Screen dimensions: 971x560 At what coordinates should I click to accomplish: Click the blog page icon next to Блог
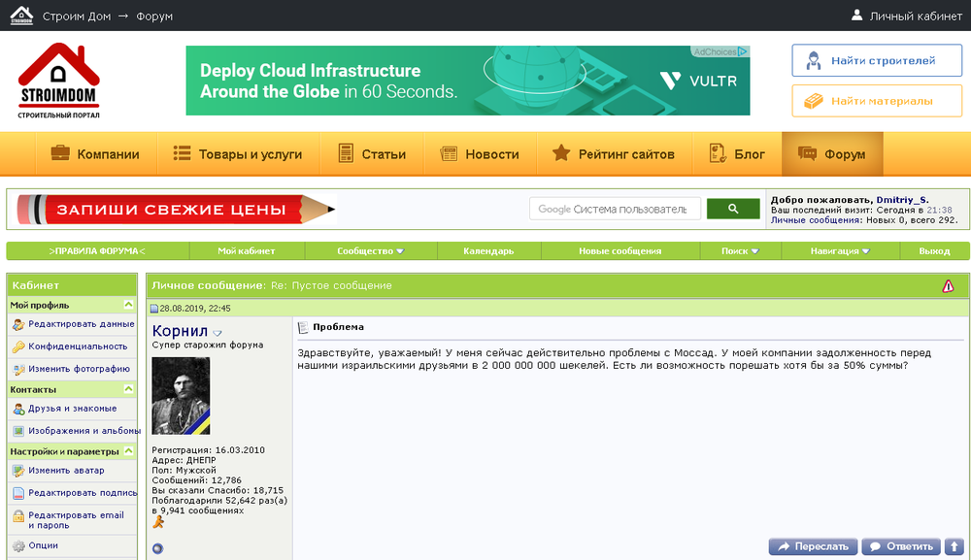point(718,152)
